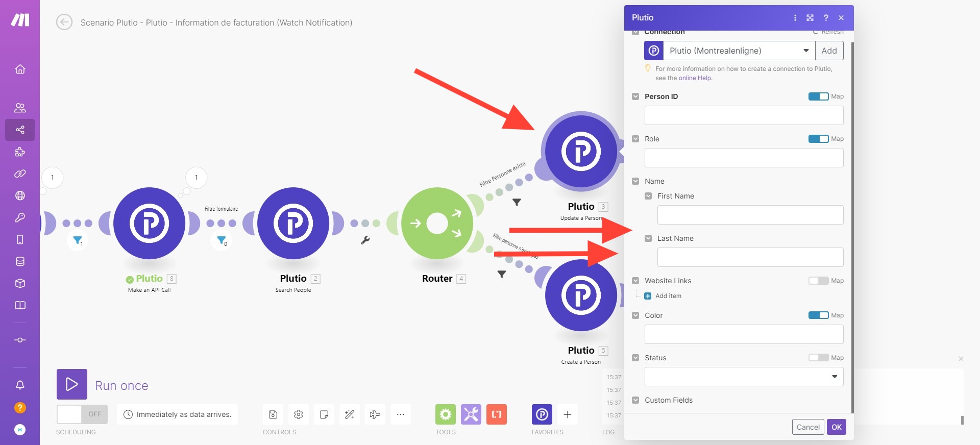Go back using the arrow next to scenario title
Image resolution: width=980 pixels, height=445 pixels.
click(64, 22)
